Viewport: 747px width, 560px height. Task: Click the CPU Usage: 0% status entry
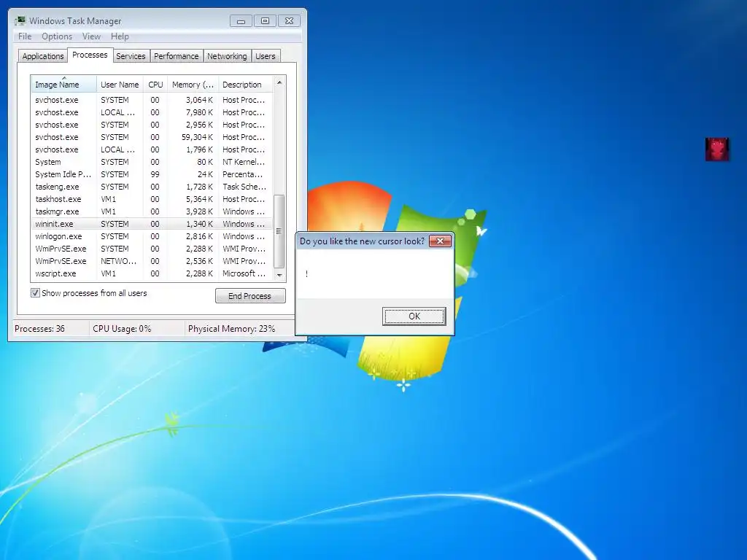pyautogui.click(x=122, y=329)
